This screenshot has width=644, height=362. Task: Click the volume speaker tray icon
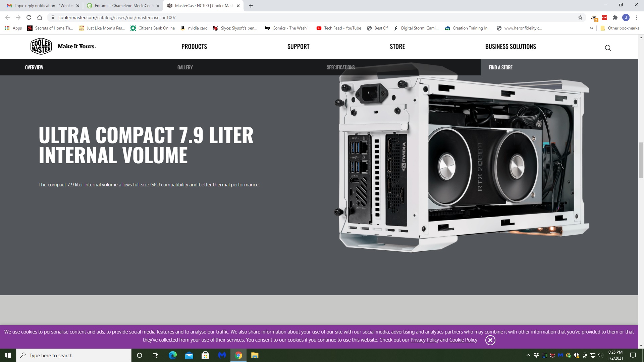[x=600, y=355]
